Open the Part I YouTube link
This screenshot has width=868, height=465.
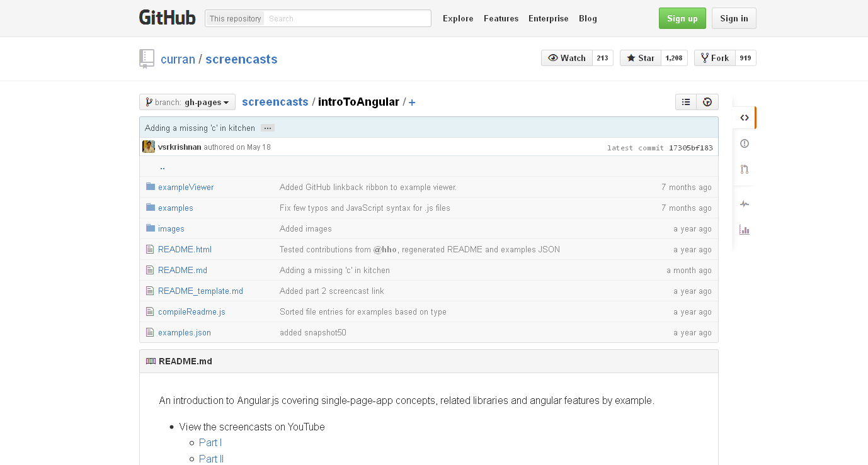[x=210, y=442]
